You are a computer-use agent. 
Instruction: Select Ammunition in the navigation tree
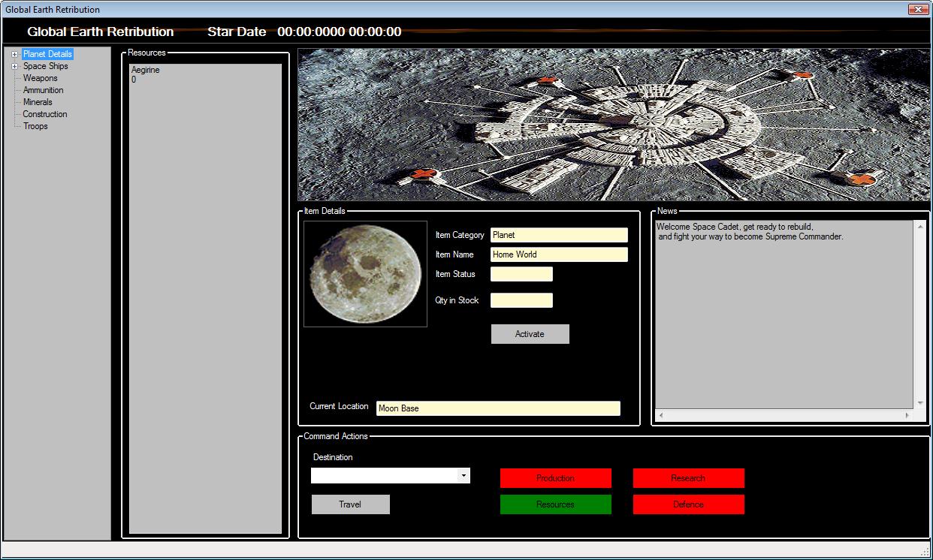pyautogui.click(x=43, y=90)
